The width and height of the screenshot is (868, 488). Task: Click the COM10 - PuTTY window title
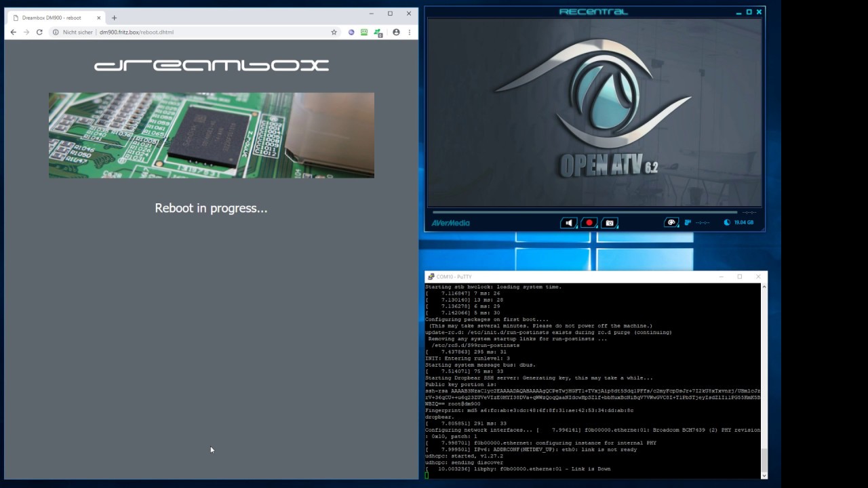click(x=454, y=277)
